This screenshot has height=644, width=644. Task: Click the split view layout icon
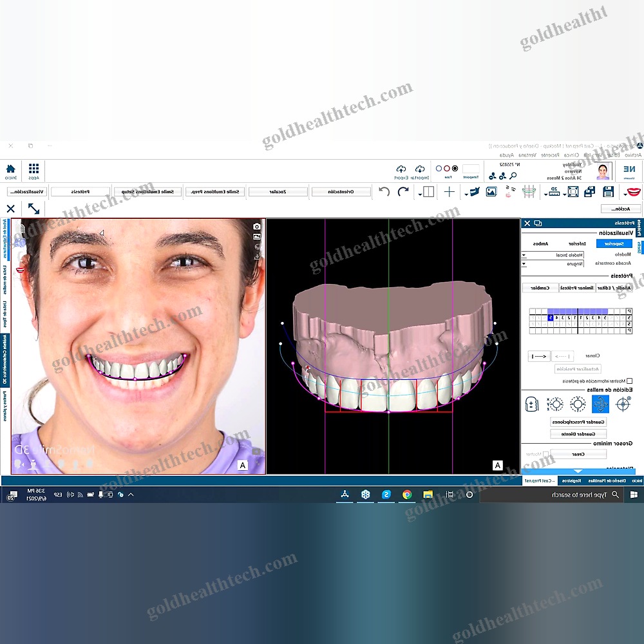(x=428, y=192)
